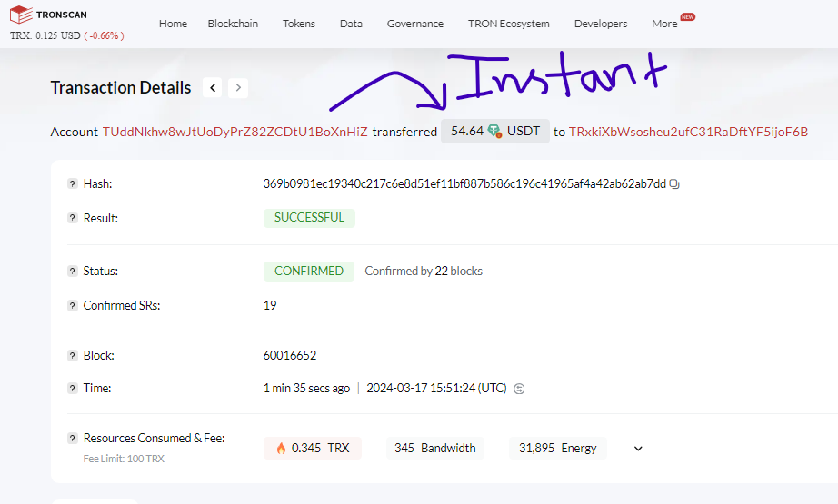Click help icon next to Hash

72,183
